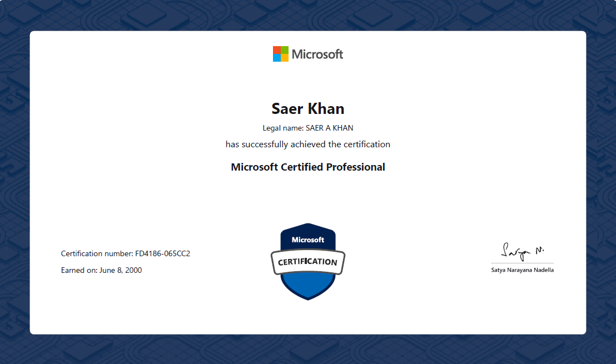Click the red square of the Microsoft logo
This screenshot has height=364, width=616.
(277, 50)
